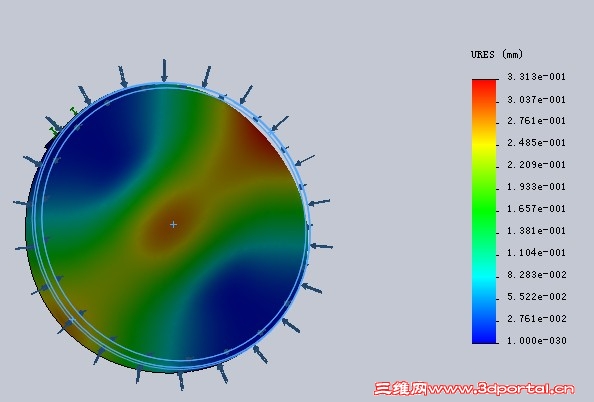The image size is (594, 402).
Task: Select the 2.485e-001 legend value
Action: 536,143
